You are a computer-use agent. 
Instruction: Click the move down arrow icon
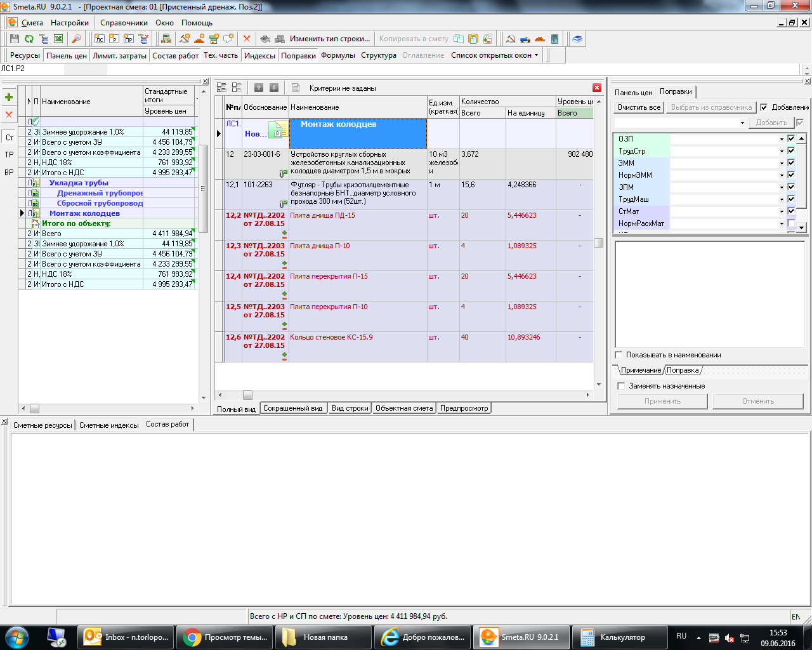click(x=274, y=88)
